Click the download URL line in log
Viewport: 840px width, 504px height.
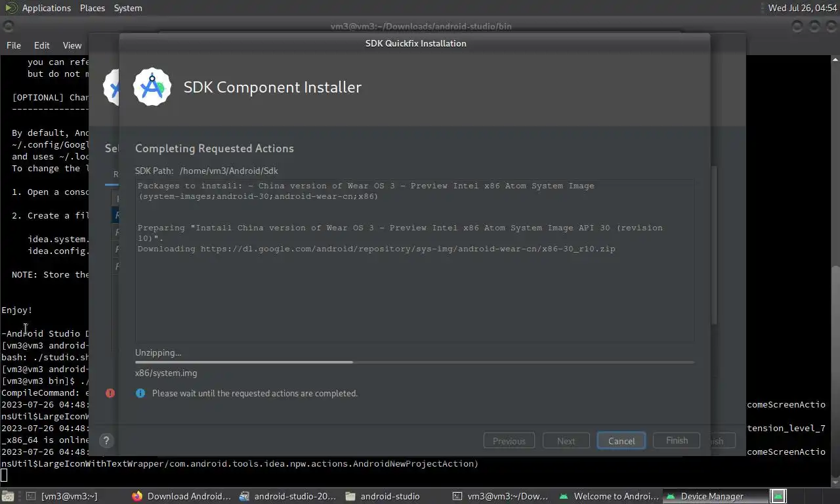(x=377, y=249)
